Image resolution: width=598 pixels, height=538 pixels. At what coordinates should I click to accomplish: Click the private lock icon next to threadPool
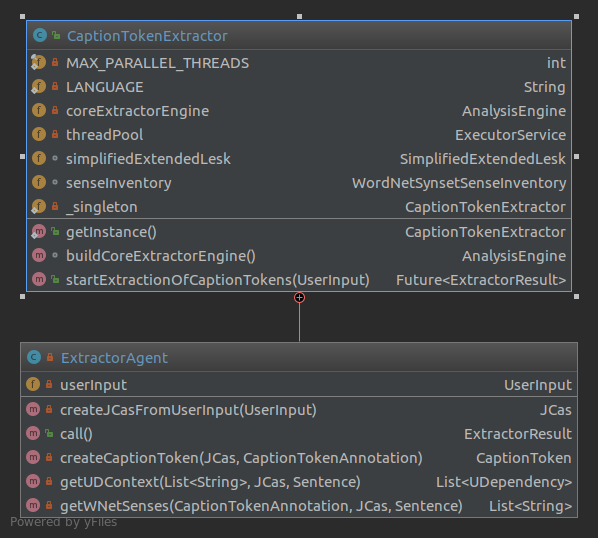[x=55, y=135]
